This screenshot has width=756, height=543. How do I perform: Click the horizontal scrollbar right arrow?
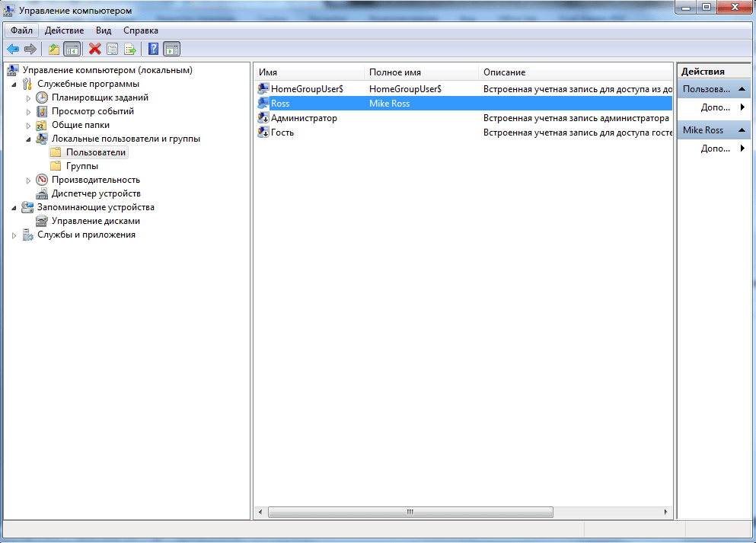[665, 513]
